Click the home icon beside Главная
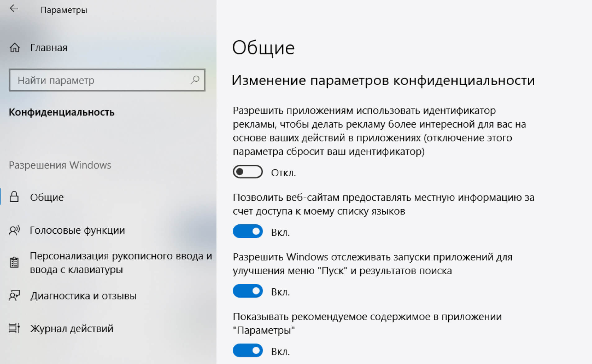592x364 pixels. tap(15, 48)
